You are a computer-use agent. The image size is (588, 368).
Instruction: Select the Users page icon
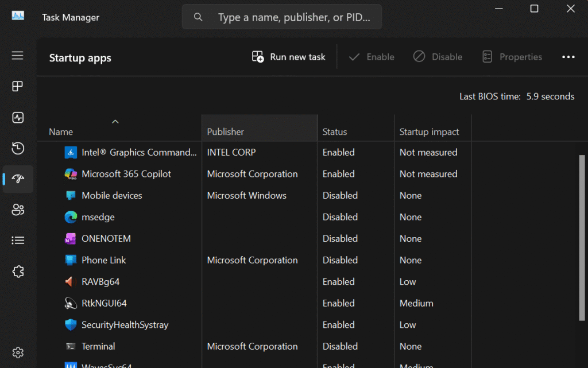(18, 210)
